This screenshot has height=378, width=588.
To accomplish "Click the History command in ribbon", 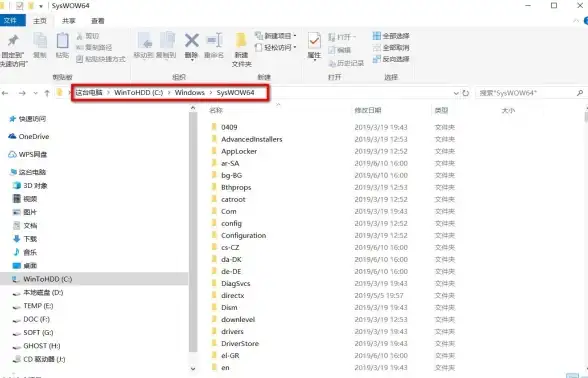I will (346, 63).
